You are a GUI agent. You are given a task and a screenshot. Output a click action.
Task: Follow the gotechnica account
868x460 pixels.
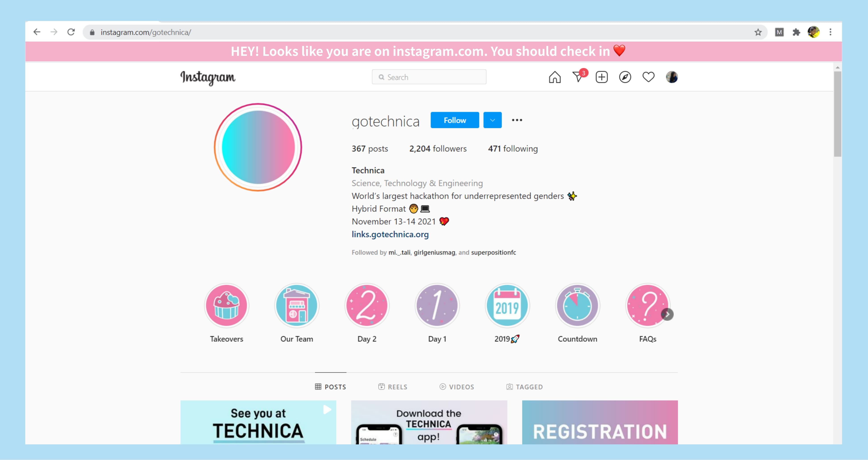(x=455, y=120)
